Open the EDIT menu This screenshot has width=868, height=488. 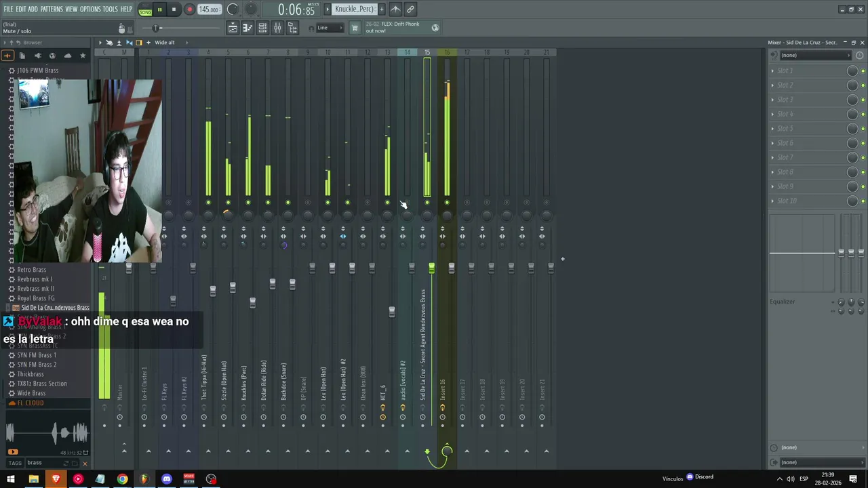pyautogui.click(x=21, y=9)
